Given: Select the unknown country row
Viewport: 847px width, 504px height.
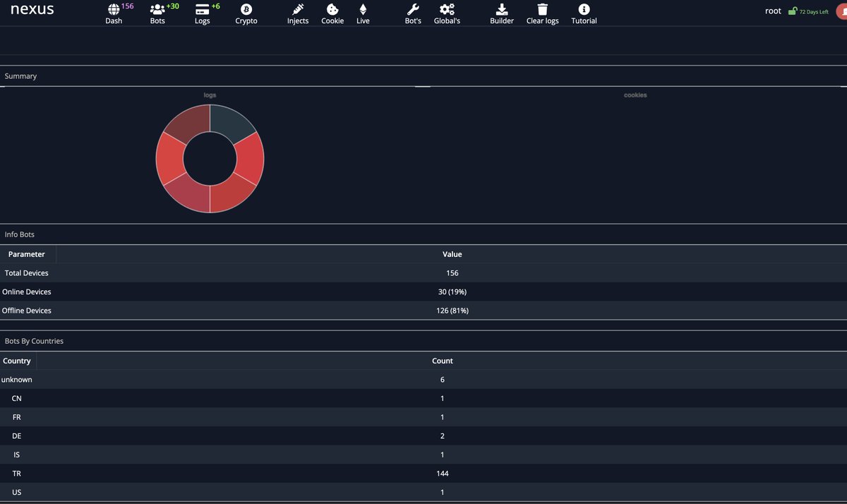Looking at the screenshot, I should [x=423, y=379].
